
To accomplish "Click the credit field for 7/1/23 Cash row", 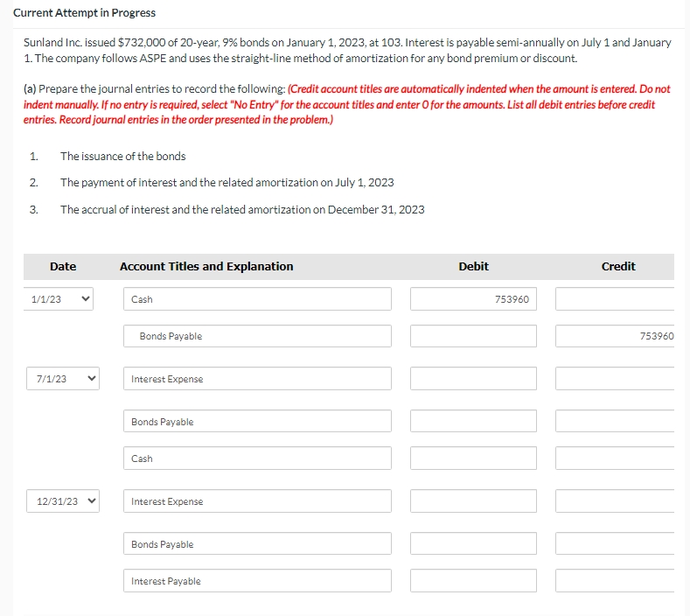I will pyautogui.click(x=615, y=458).
